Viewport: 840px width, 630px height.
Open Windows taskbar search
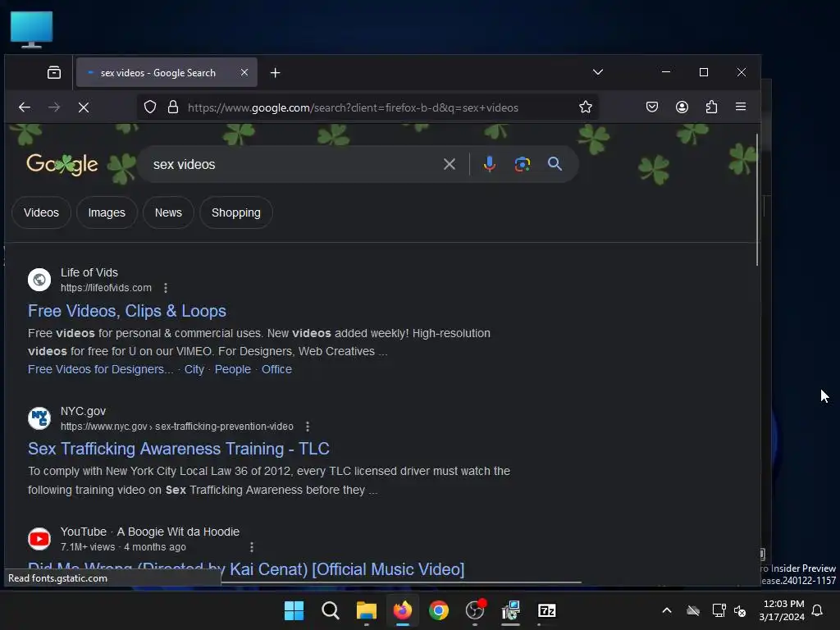click(x=330, y=610)
